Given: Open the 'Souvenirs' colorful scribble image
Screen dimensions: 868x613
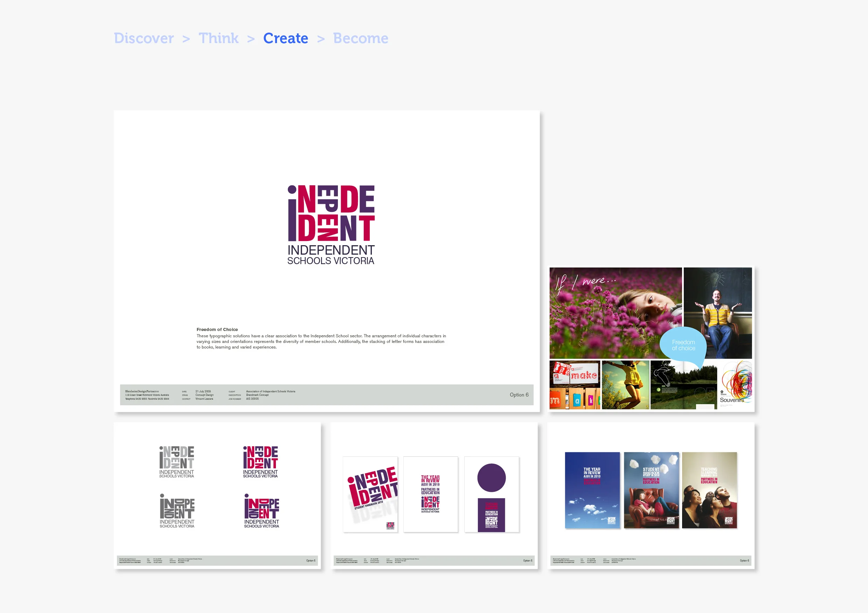Looking at the screenshot, I should [735, 385].
